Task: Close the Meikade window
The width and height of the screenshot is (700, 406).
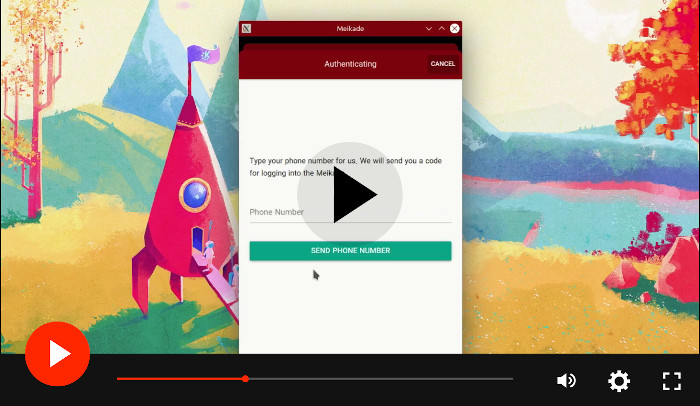Action: pos(454,29)
